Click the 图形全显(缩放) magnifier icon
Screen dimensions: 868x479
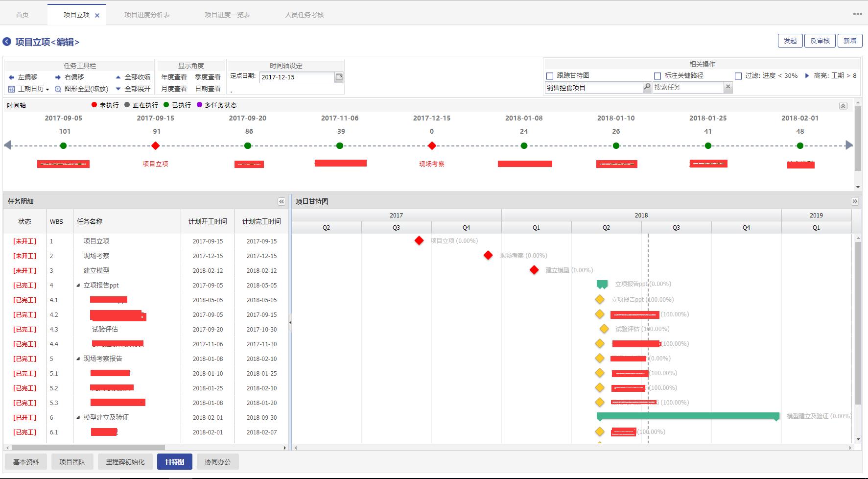click(x=58, y=89)
